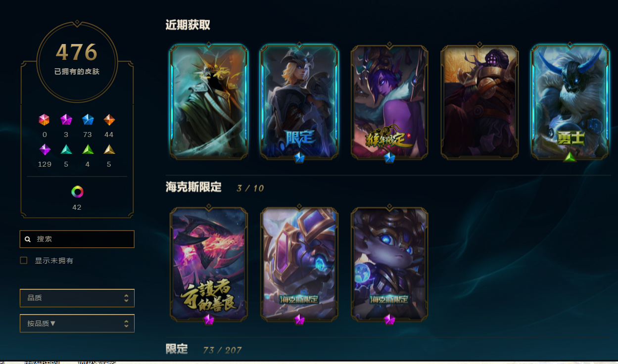Viewport: 618px width, 364px height.
Task: Enable the 显示未拥有 checkbox
Action: [x=24, y=260]
